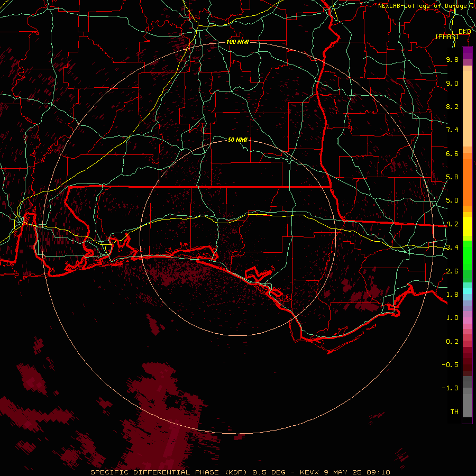Click the -1.3 scale value
Screen dimensions: 476x476
tap(450, 388)
